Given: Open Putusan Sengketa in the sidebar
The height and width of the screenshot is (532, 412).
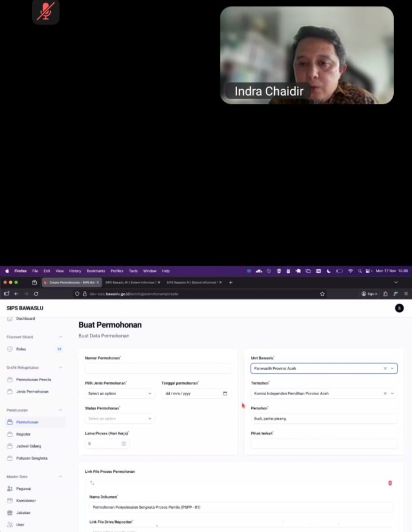Looking at the screenshot, I should pos(32,458).
